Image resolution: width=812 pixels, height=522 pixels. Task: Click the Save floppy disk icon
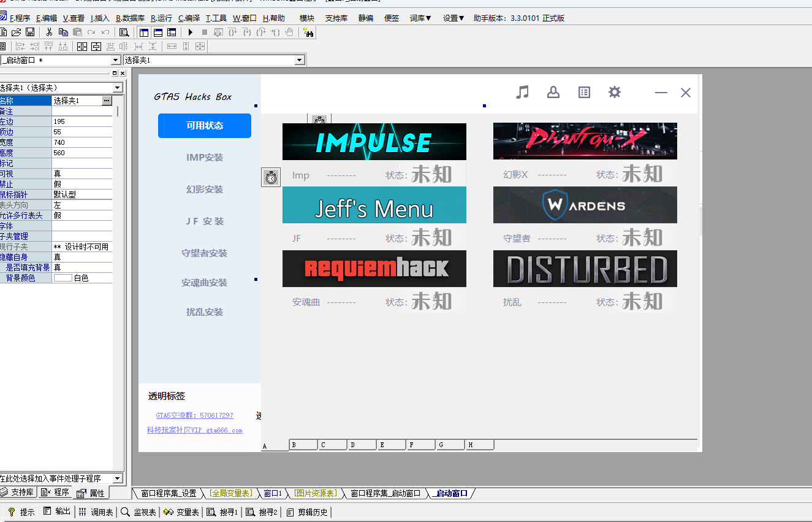(30, 32)
